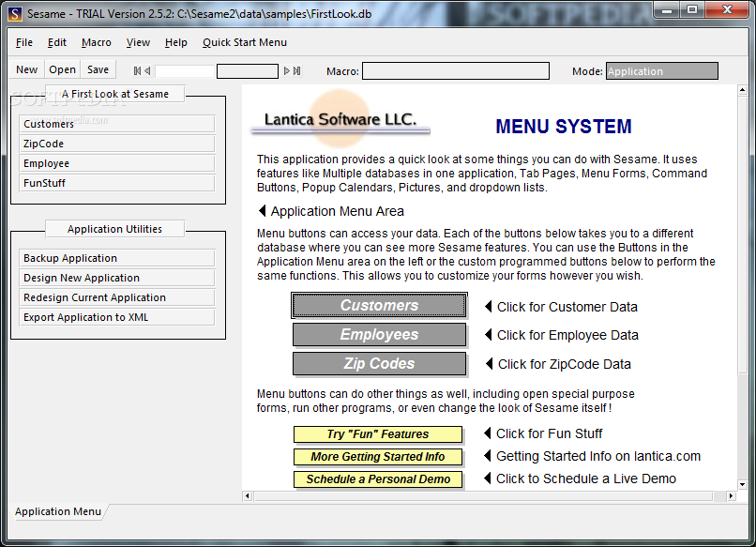
Task: Click the "Click for Customer Data" label
Action: point(567,307)
